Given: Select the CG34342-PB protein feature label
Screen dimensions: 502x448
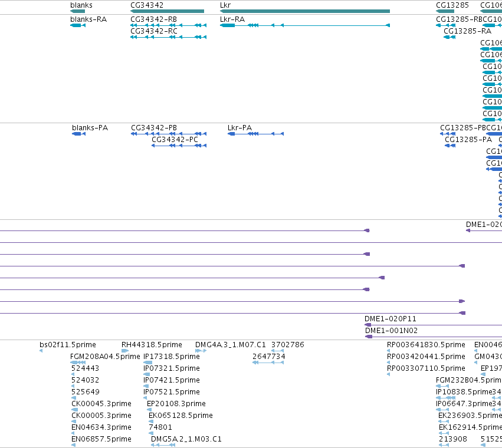Looking at the screenshot, I should pos(154,128).
